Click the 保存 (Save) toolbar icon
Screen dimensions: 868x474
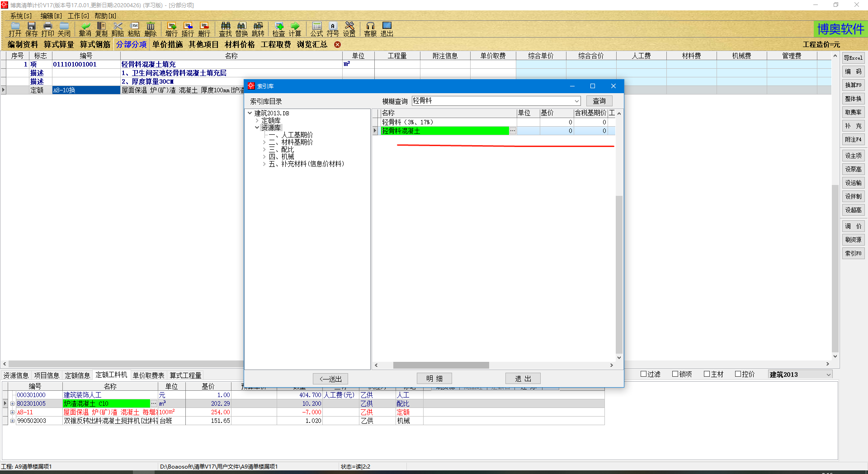click(31, 29)
